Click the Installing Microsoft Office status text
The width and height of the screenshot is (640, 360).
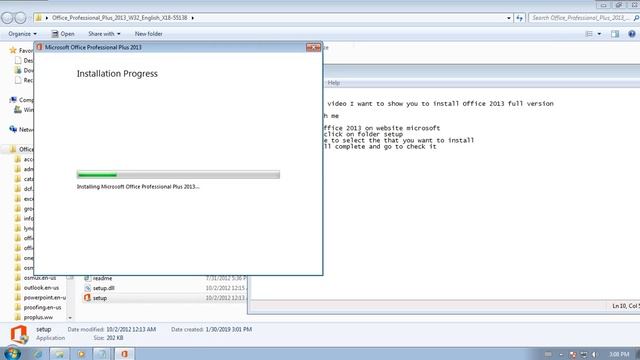[138, 187]
